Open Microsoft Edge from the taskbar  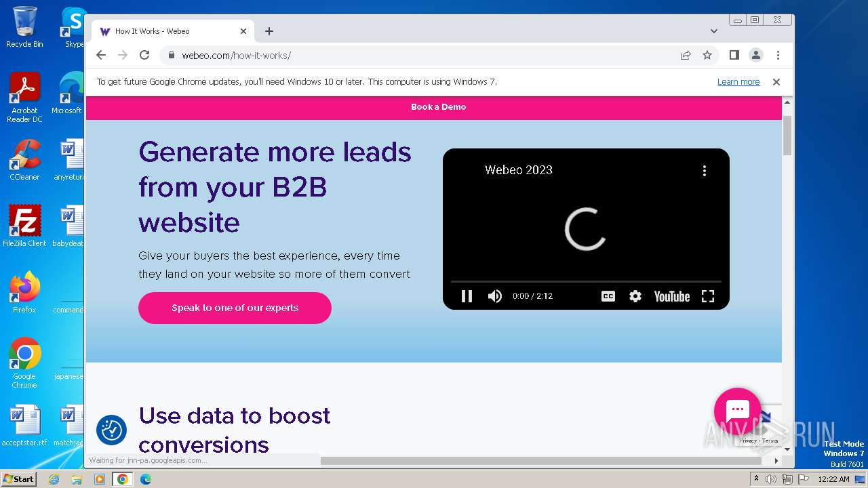click(146, 479)
